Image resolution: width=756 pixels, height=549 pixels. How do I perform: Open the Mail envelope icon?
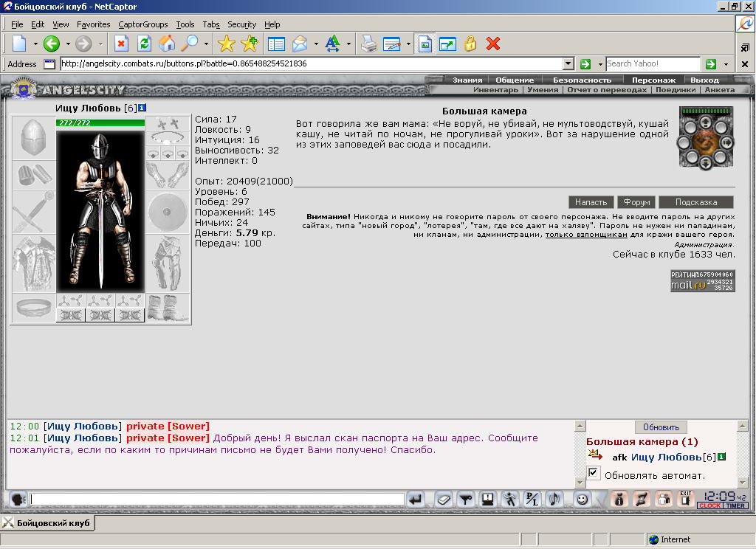(300, 44)
